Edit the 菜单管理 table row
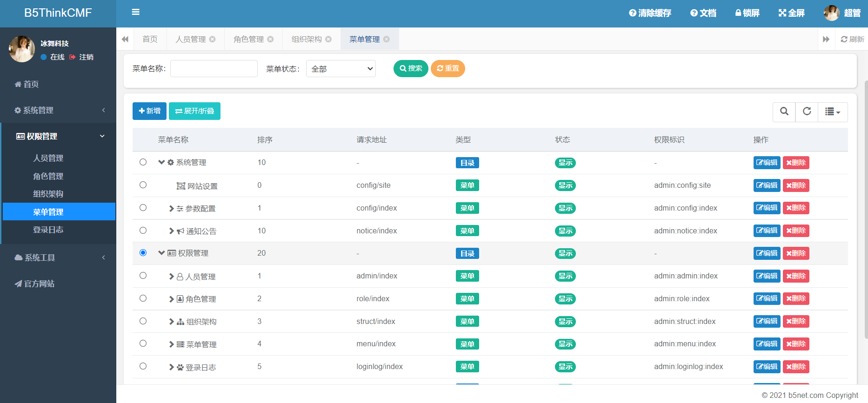868x403 pixels. 767,344
